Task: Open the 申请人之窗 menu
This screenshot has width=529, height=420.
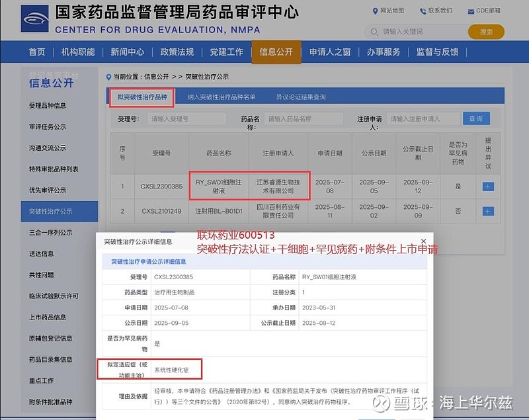Action: coord(330,52)
